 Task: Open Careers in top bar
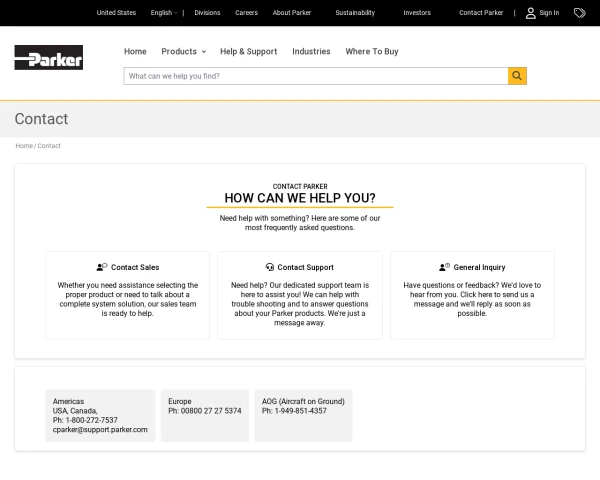coord(246,13)
